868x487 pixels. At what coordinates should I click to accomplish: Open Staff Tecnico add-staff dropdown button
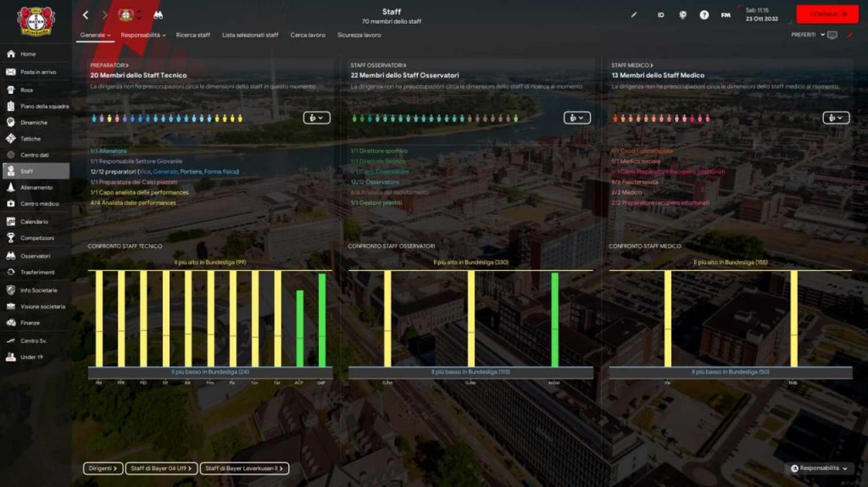(x=316, y=118)
